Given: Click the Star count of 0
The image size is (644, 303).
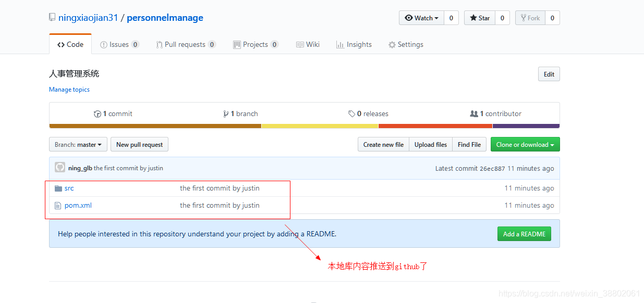Looking at the screenshot, I should coord(502,18).
